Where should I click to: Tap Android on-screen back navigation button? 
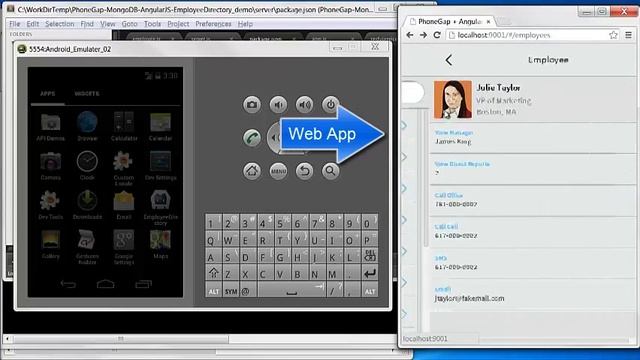tap(68, 284)
